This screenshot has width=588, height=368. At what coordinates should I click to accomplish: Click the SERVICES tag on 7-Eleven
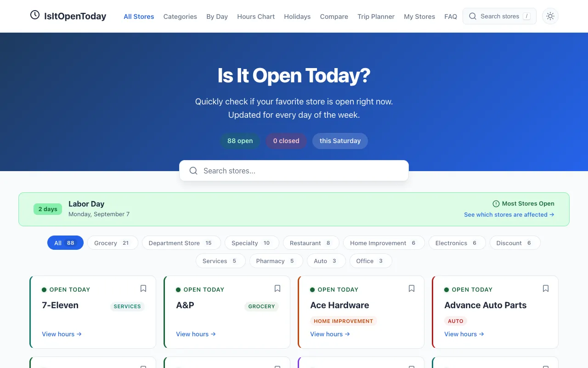click(127, 306)
